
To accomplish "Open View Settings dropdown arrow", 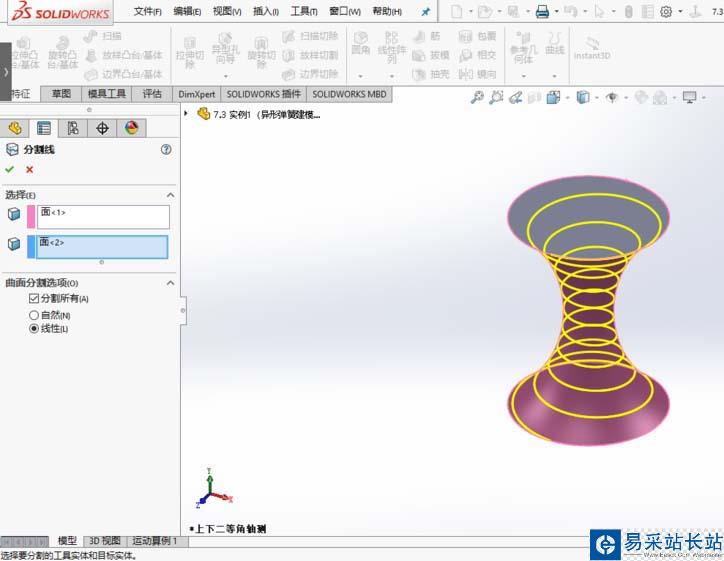I will [704, 97].
